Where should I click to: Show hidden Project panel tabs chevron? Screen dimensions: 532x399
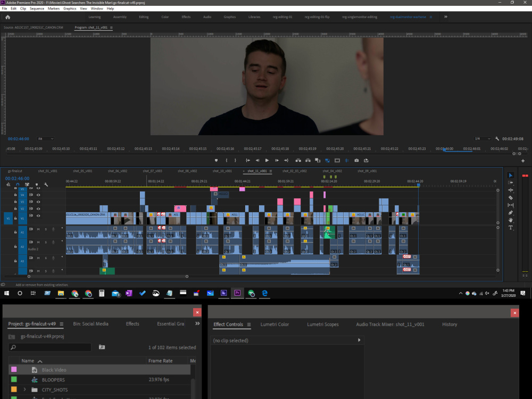click(197, 323)
